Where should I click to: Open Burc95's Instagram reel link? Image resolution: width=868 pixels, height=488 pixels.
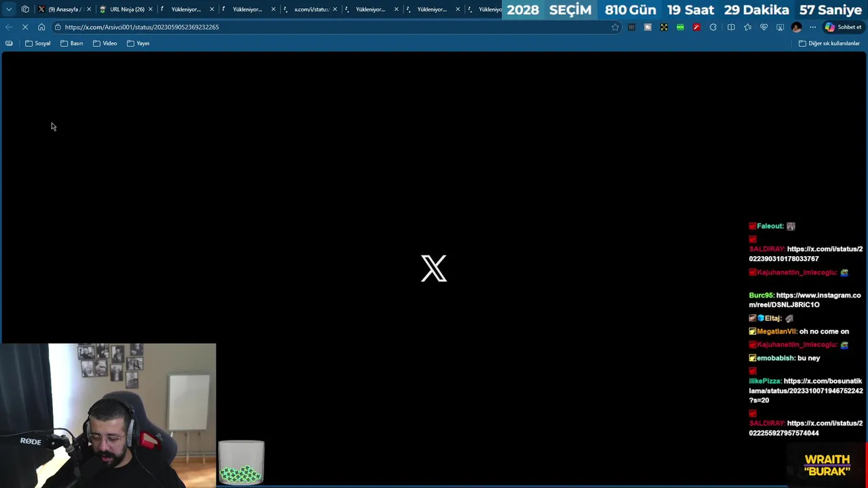[x=805, y=300]
